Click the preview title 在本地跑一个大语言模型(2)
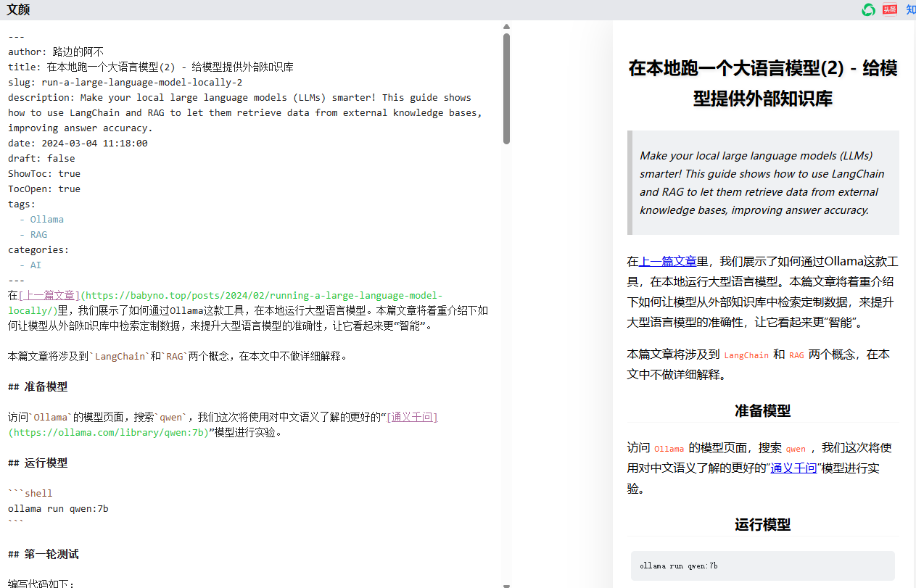The width and height of the screenshot is (916, 588). (763, 83)
